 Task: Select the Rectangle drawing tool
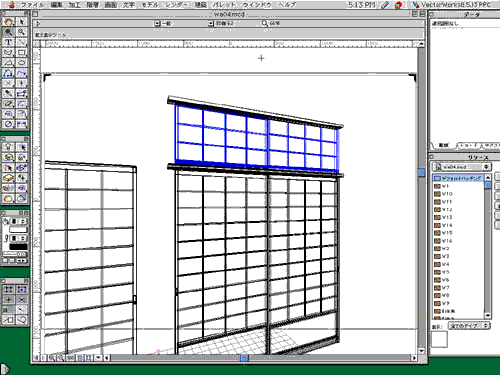pos(22,53)
